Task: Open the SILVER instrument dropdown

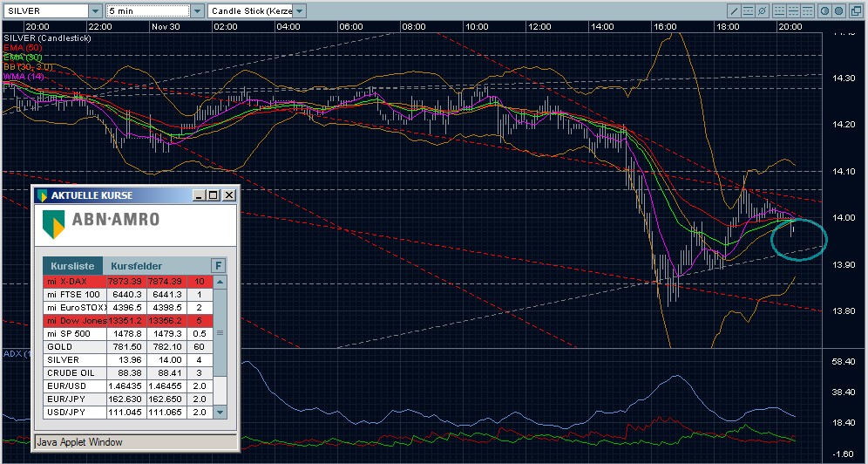Action: point(94,11)
